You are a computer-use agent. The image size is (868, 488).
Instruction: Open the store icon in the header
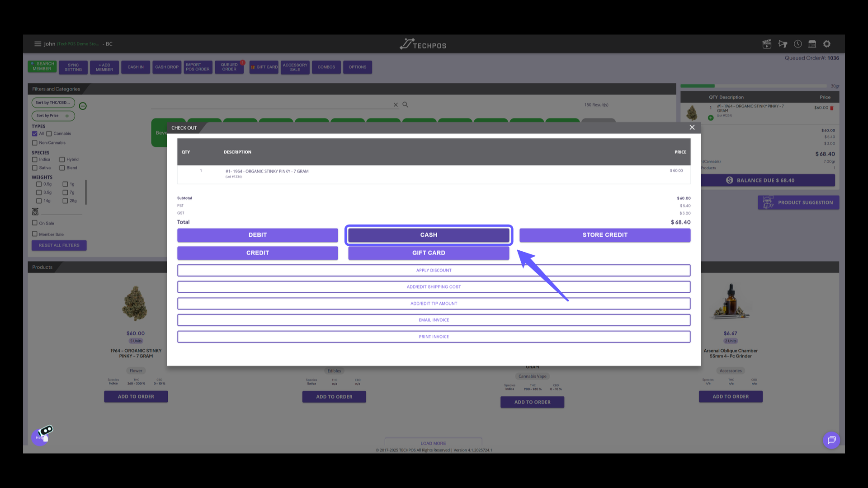point(812,44)
